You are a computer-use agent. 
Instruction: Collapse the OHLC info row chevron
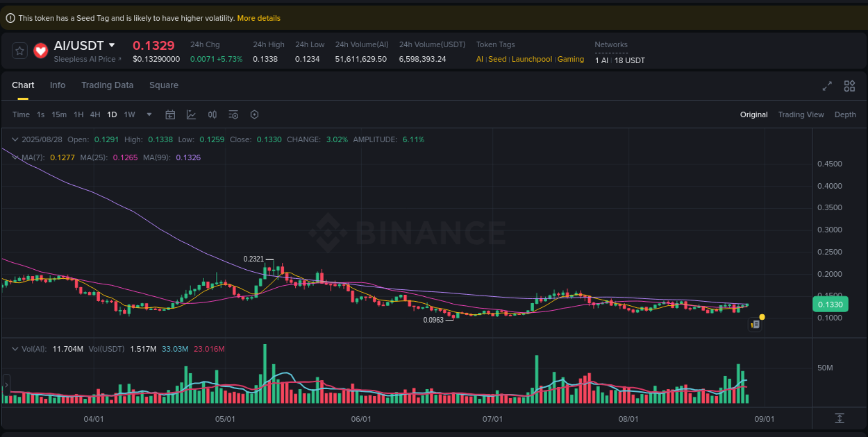[14, 139]
